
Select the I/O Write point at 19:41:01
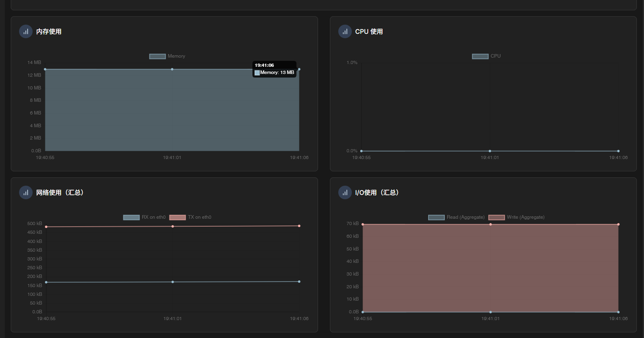tap(491, 224)
